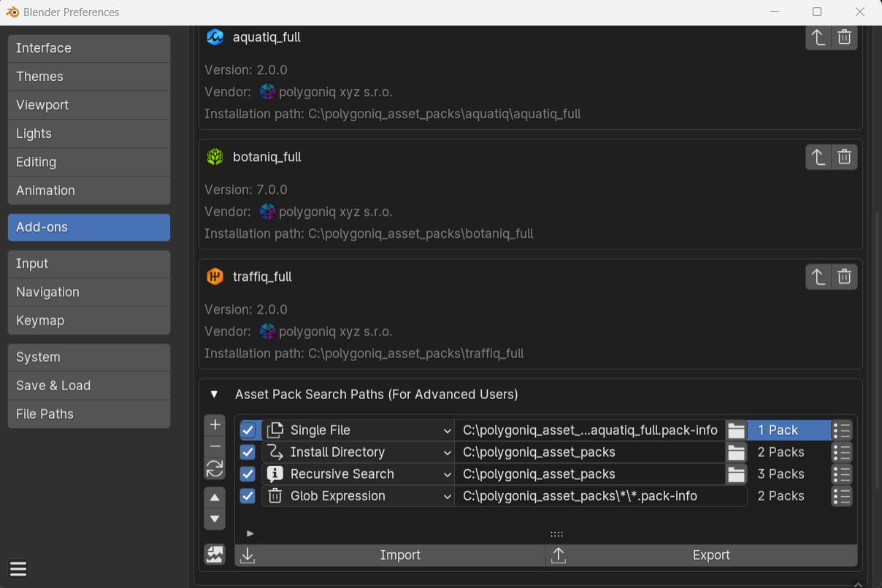The height and width of the screenshot is (588, 882).
Task: Open the Keymap section
Action: coord(89,320)
